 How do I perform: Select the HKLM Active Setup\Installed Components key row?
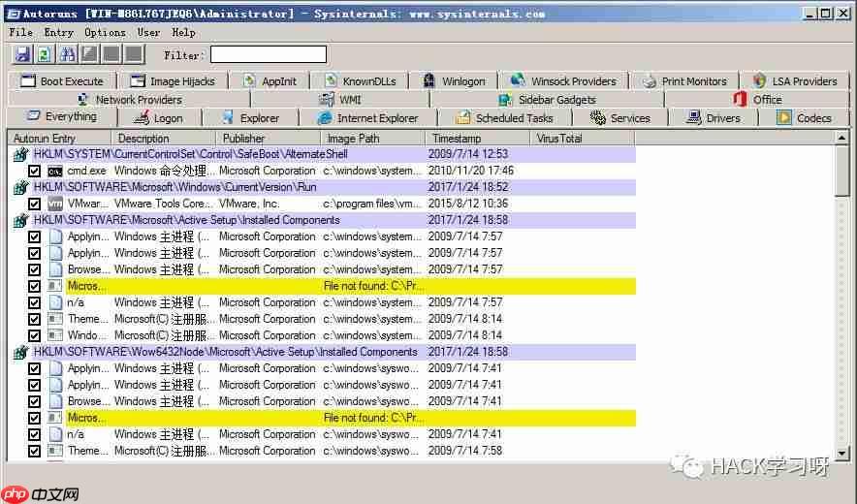(x=325, y=220)
